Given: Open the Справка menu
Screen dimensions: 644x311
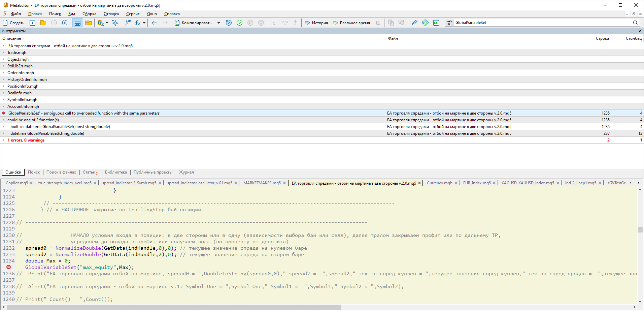Looking at the screenshot, I should point(172,14).
